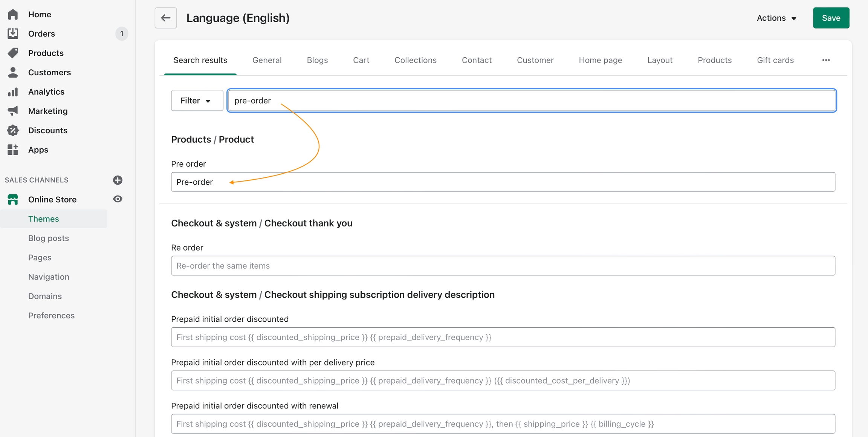Expand the Actions dropdown menu
868x437 pixels.
(776, 18)
